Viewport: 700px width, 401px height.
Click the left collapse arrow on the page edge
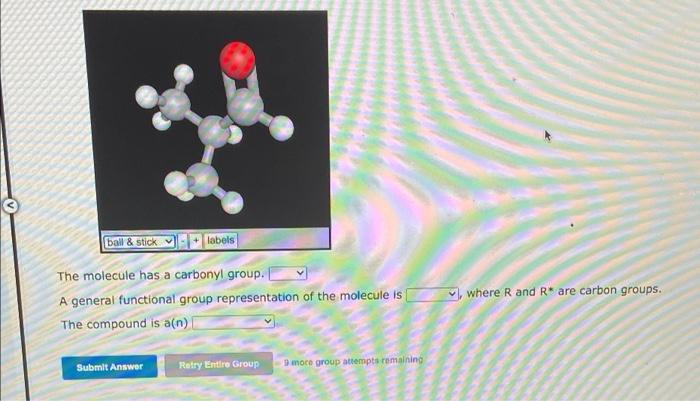(10, 205)
